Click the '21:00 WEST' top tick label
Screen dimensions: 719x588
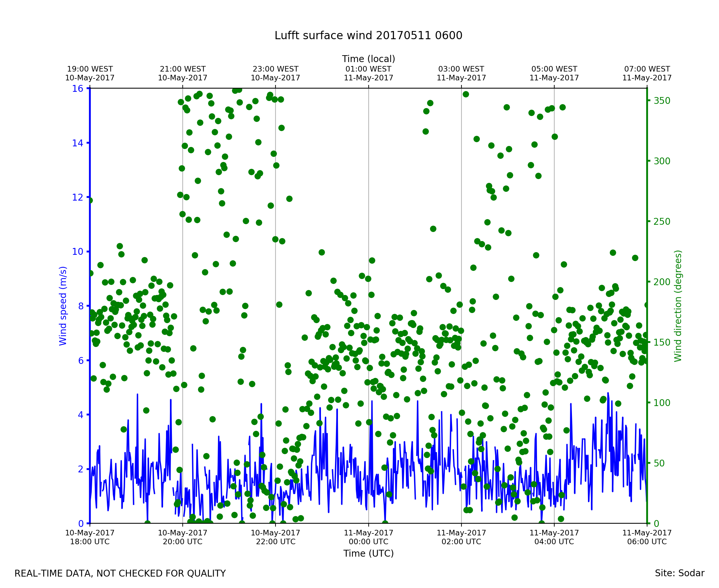coord(183,69)
